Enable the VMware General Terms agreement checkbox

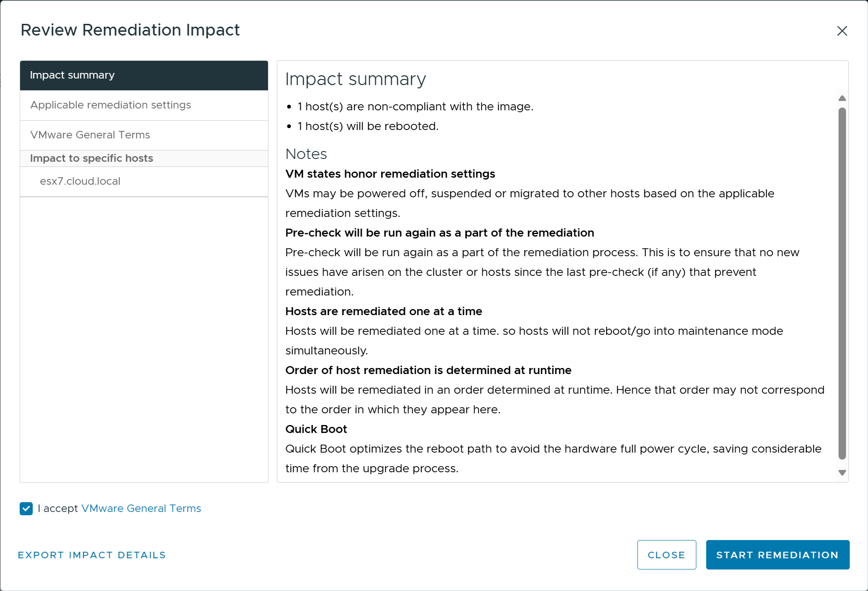click(x=26, y=509)
